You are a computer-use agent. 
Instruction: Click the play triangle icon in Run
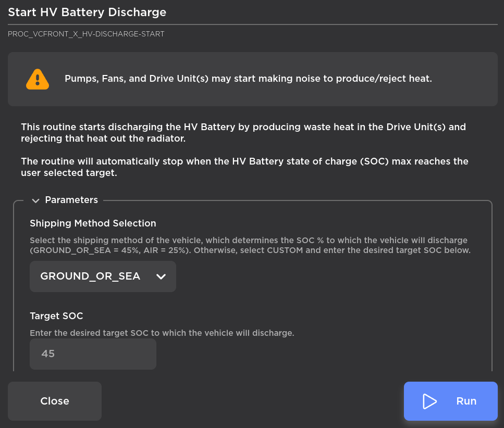click(x=429, y=401)
